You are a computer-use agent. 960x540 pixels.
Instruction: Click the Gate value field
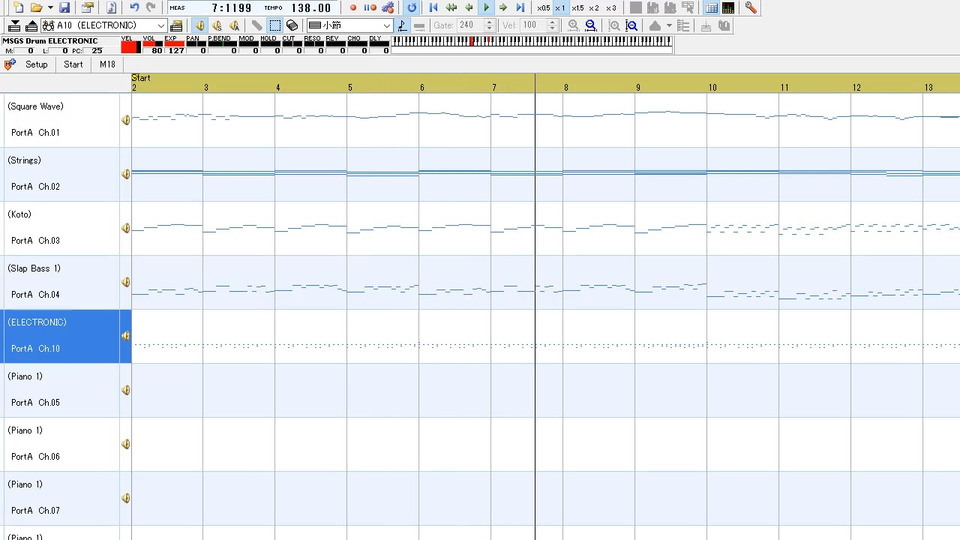[470, 26]
